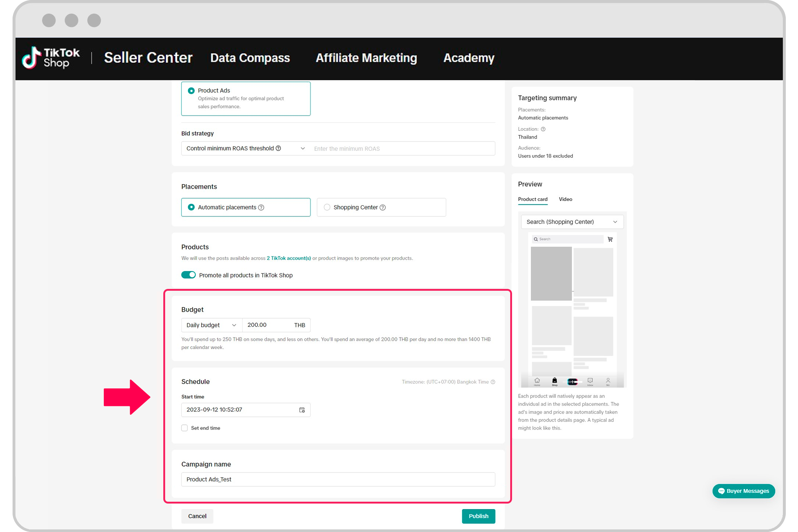Expand the Search (Shopping Center) preview dropdown

[572, 222]
